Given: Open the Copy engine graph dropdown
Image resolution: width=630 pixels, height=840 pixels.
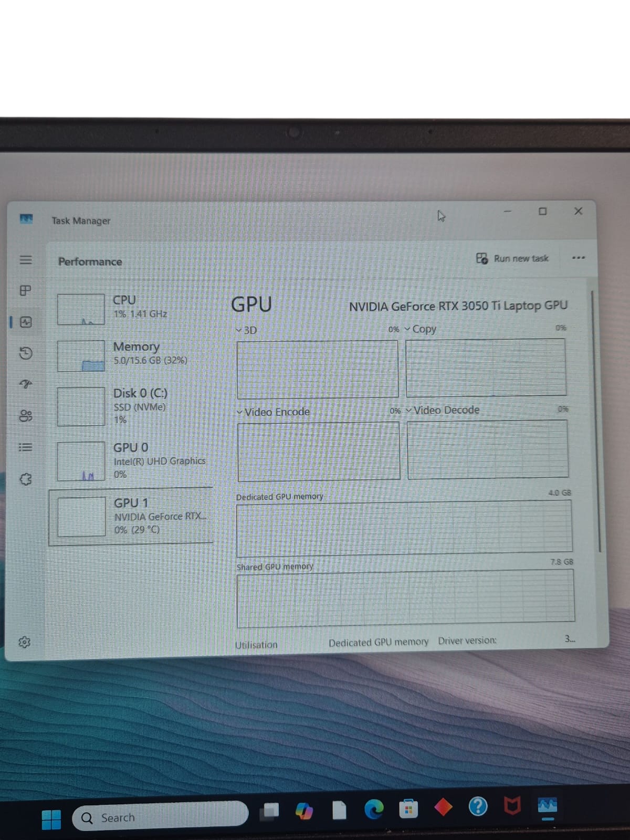Looking at the screenshot, I should (407, 329).
